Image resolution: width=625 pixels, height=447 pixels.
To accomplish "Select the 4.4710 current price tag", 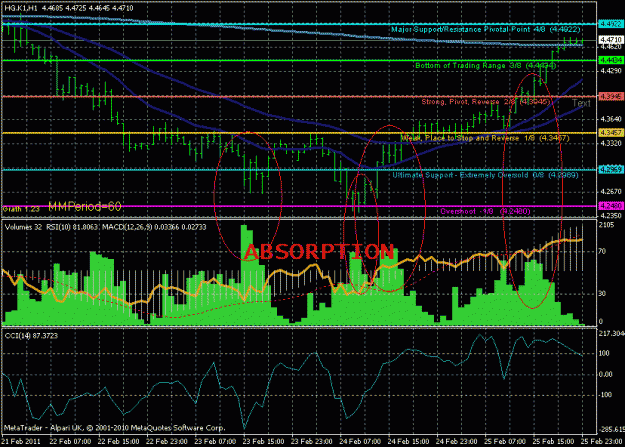I will 611,40.
